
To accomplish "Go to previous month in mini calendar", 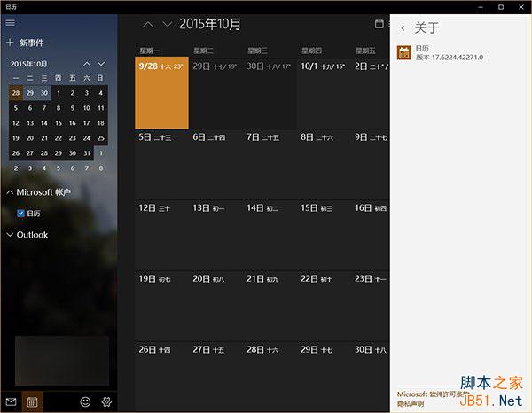I will (x=87, y=64).
